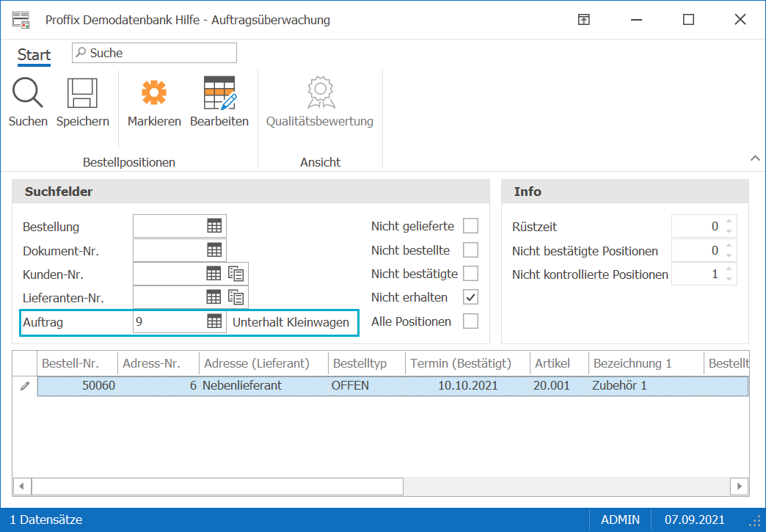Enable the Nicht bestellte checkbox
Screen dimensions: 766x532
tap(470, 250)
